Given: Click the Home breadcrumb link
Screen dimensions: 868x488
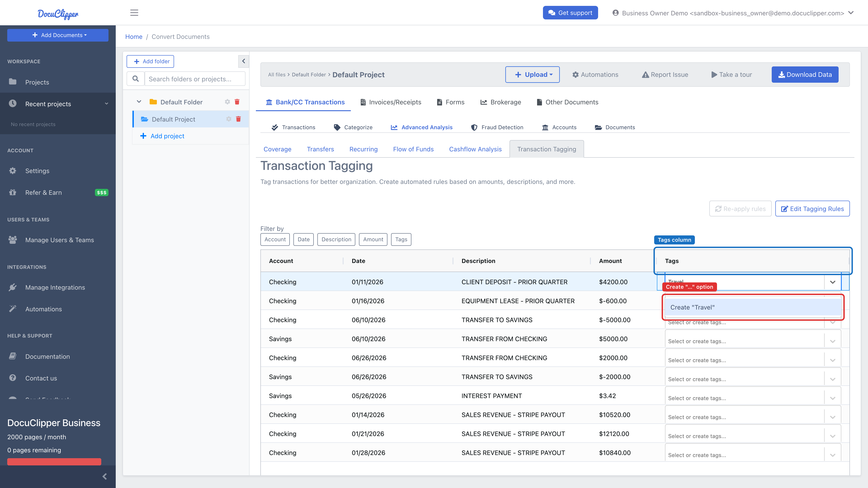Looking at the screenshot, I should coord(134,36).
